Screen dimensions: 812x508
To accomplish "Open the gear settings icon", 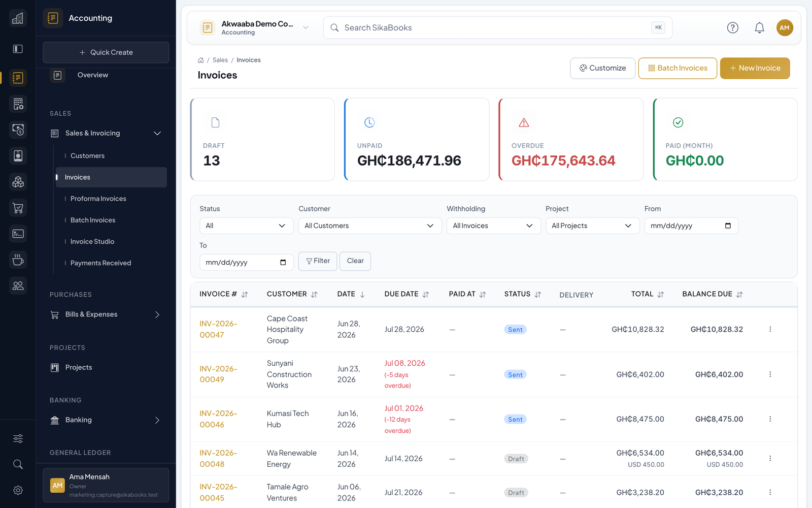I will coord(18,490).
